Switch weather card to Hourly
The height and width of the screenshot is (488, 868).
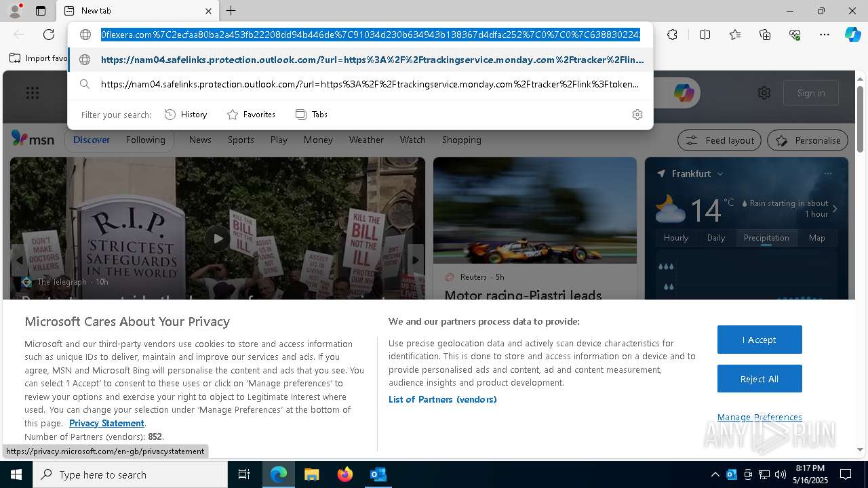676,238
